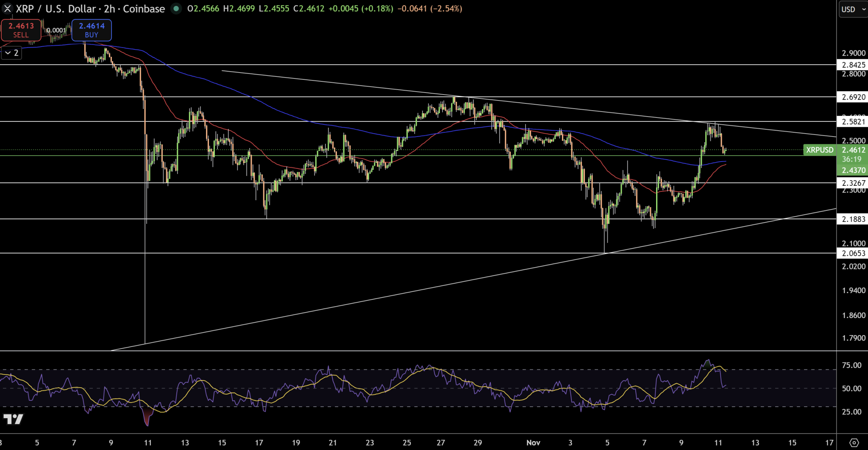
Task: Select the 2.6920 horizontal line price label
Action: click(853, 97)
